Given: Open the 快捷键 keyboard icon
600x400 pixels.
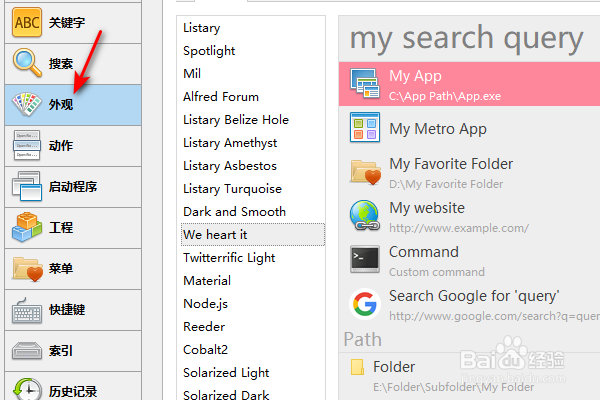Looking at the screenshot, I should coord(27,310).
